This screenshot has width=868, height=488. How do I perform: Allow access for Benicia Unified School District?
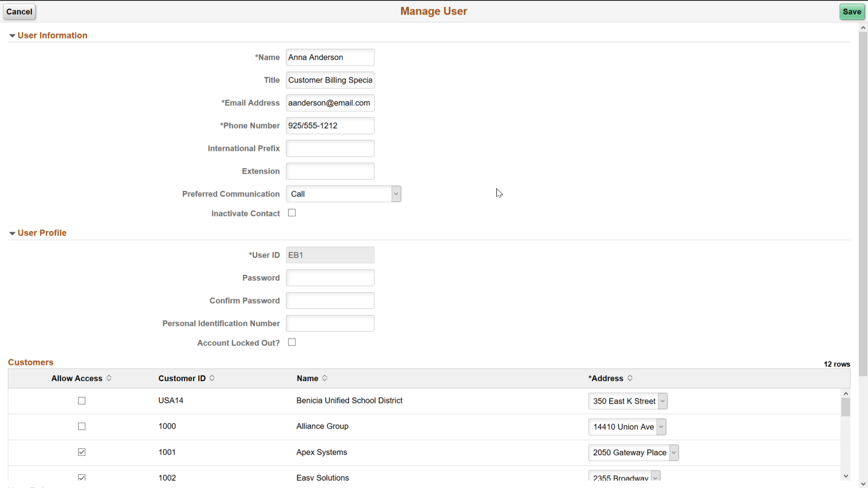click(x=81, y=401)
